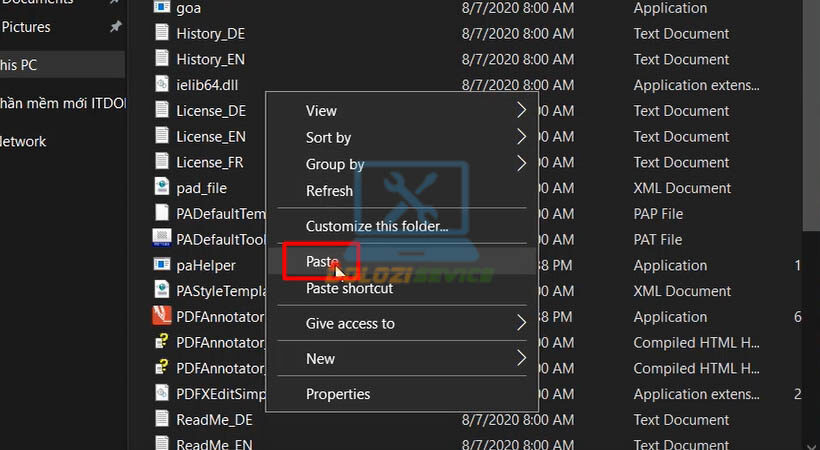Click the file name 'pad_file'

tap(201, 188)
